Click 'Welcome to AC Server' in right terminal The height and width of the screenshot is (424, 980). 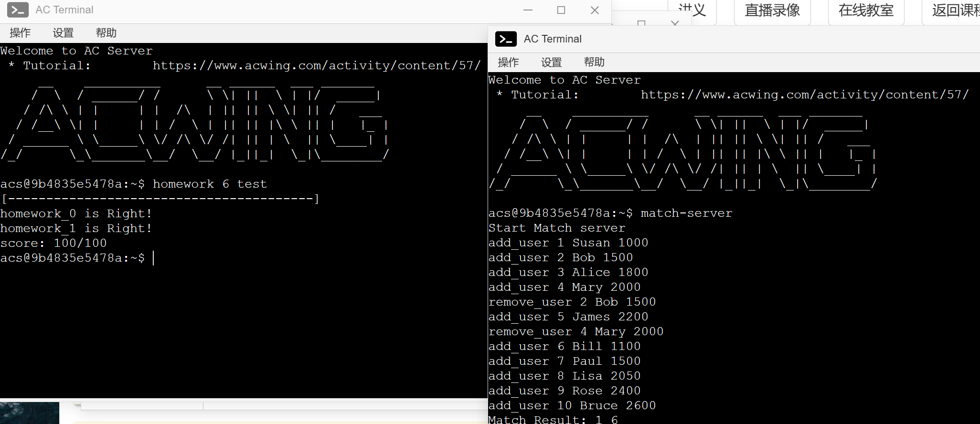pos(565,80)
